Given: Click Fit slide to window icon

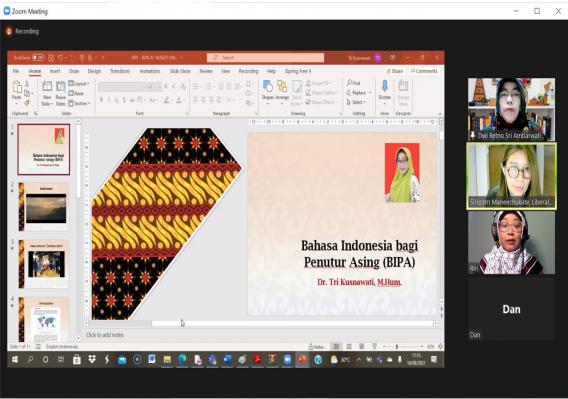Looking at the screenshot, I should (440, 347).
